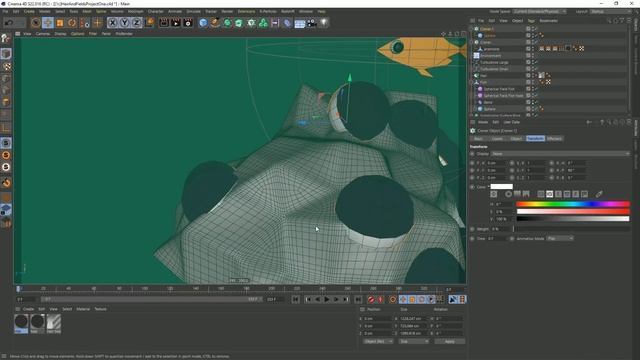Click the Viewport Solo icon

point(6,143)
